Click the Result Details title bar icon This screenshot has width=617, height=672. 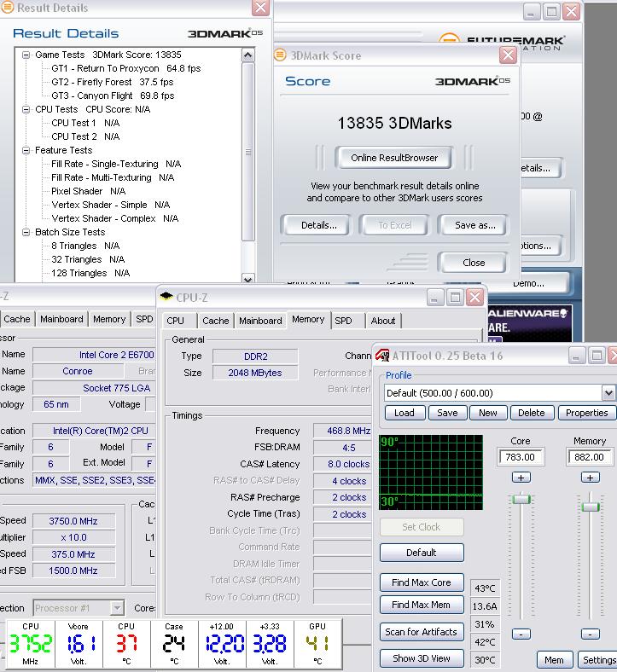8,8
